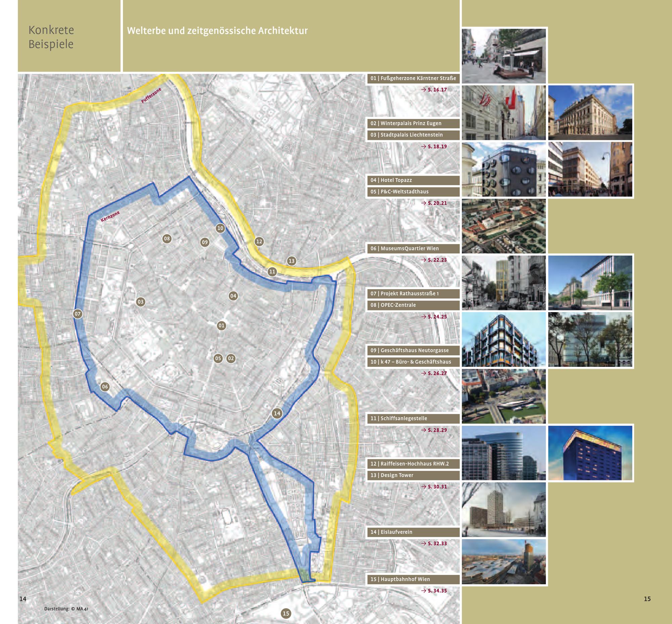672x624 pixels.
Task: View the Hotel Topazz photo with round windows
Action: [x=504, y=169]
